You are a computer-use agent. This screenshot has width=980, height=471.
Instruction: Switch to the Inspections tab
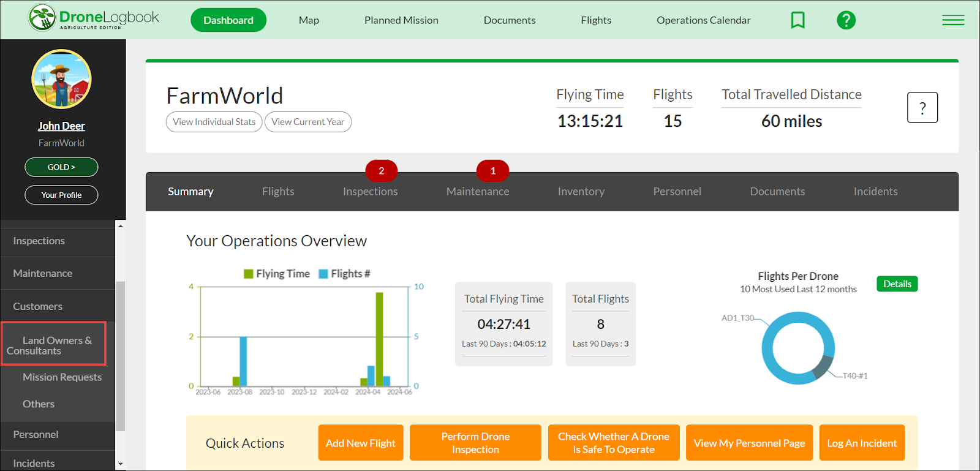(370, 192)
